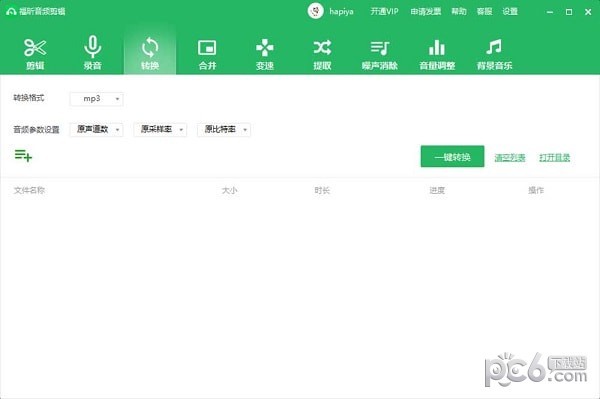Open the mp3 format dropdown

(96, 99)
